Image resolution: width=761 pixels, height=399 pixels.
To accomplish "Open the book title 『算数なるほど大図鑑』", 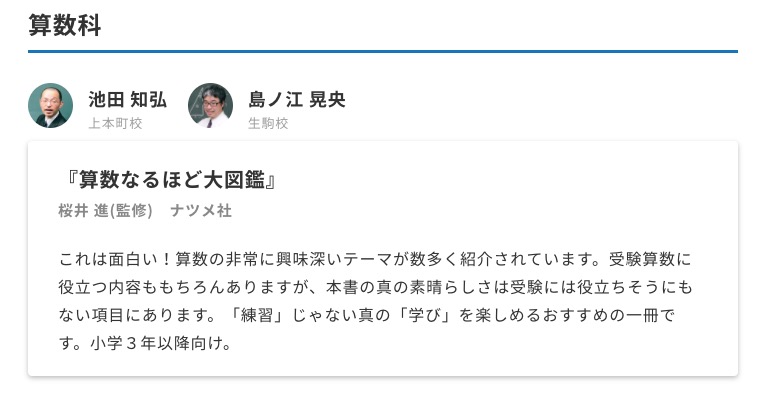I will pyautogui.click(x=170, y=180).
